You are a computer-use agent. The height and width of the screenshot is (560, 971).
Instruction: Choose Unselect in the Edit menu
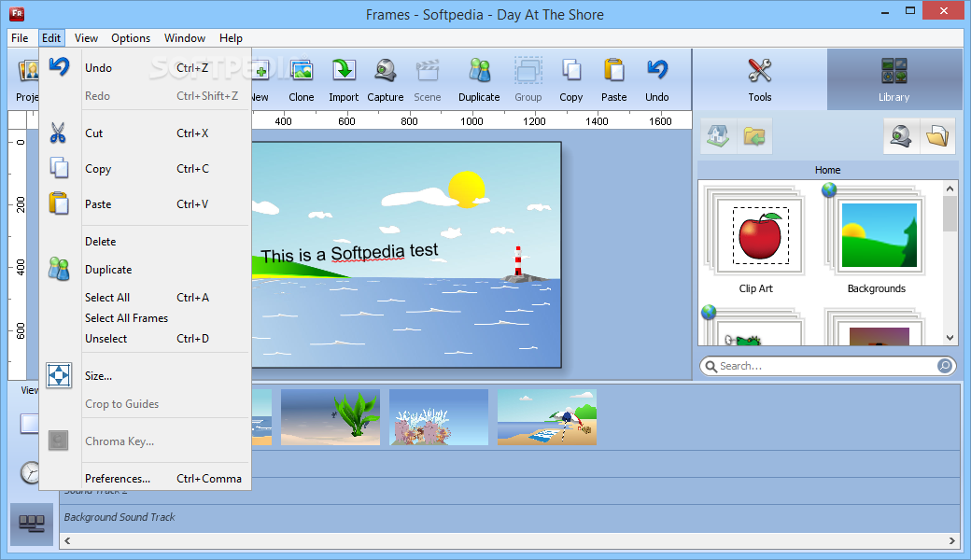click(x=146, y=339)
